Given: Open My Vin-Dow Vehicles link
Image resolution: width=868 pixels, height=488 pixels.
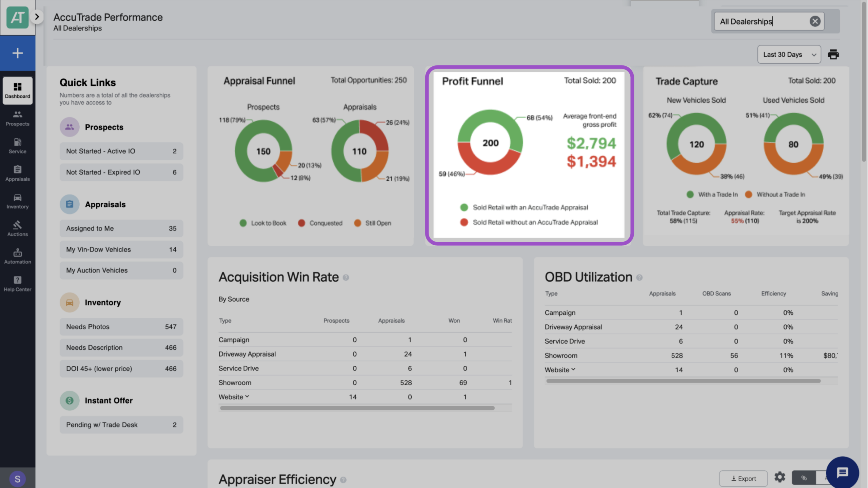Looking at the screenshot, I should 121,249.
